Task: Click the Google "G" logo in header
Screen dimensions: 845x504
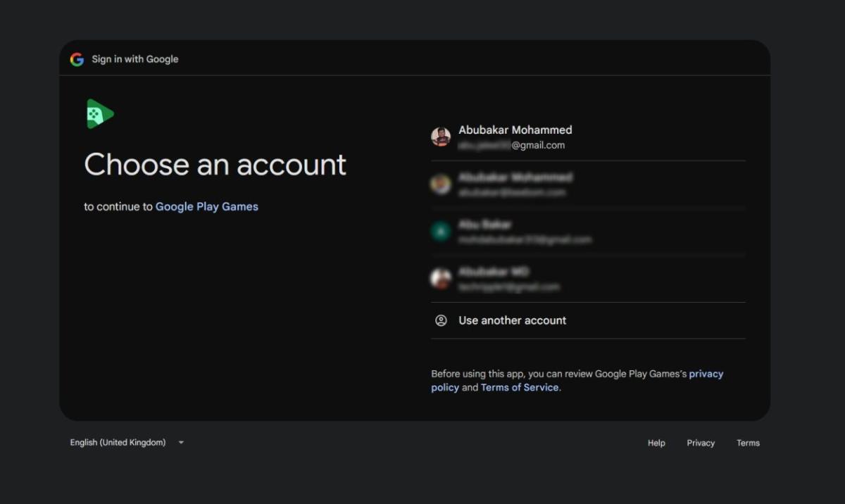Action: point(77,59)
